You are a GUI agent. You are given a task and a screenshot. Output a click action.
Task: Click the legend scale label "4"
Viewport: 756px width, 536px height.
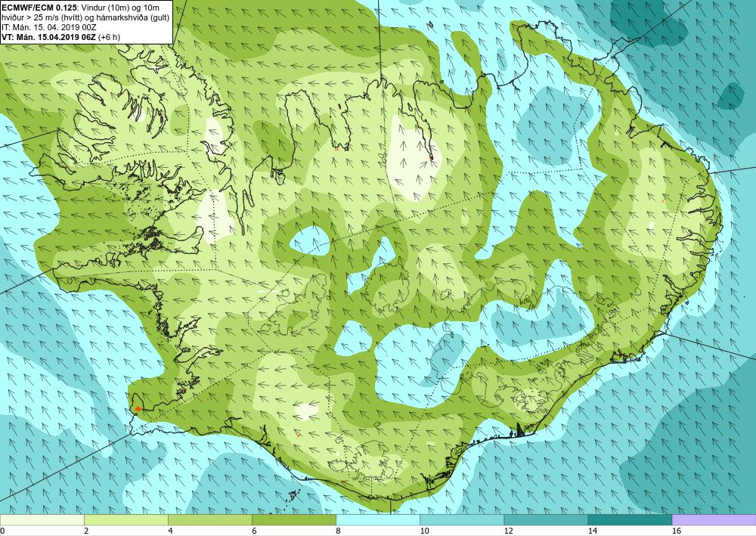[x=170, y=531]
